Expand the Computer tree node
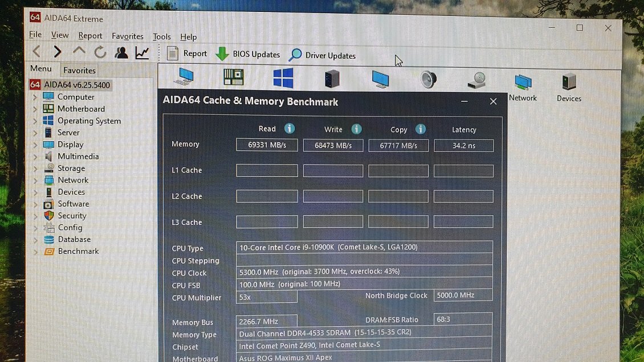 click(x=35, y=97)
